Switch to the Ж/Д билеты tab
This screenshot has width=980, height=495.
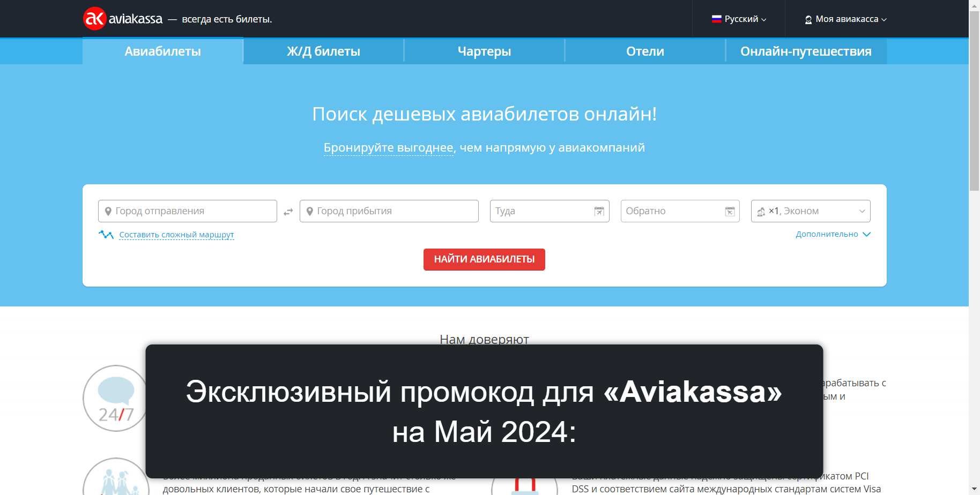[323, 51]
